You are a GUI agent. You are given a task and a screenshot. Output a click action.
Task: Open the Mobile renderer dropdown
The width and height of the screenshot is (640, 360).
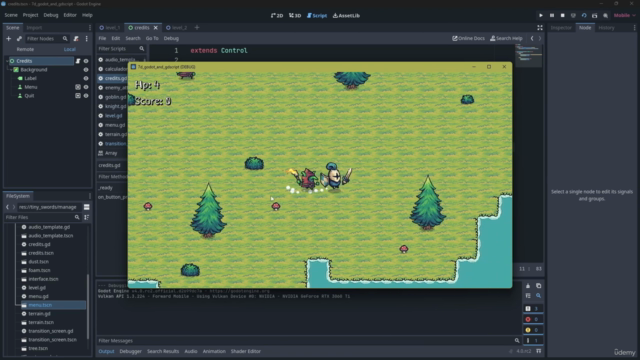pos(624,16)
